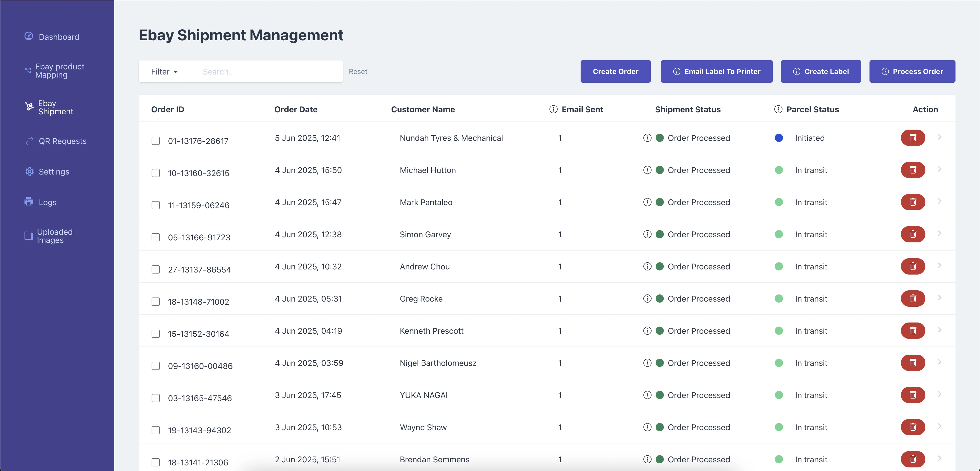
Task: Click the Create Order button
Action: coord(615,71)
